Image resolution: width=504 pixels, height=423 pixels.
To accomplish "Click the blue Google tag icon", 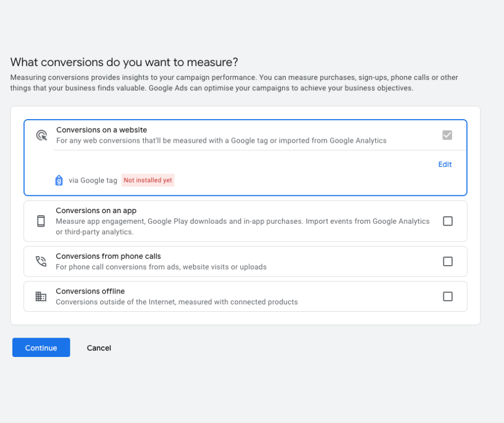I will (59, 180).
